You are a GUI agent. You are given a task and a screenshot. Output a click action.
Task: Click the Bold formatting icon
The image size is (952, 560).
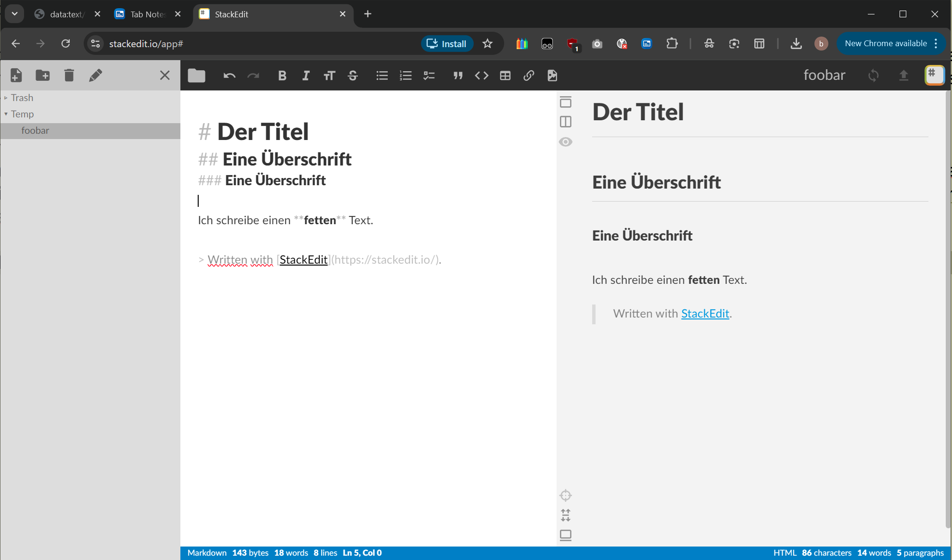click(282, 76)
